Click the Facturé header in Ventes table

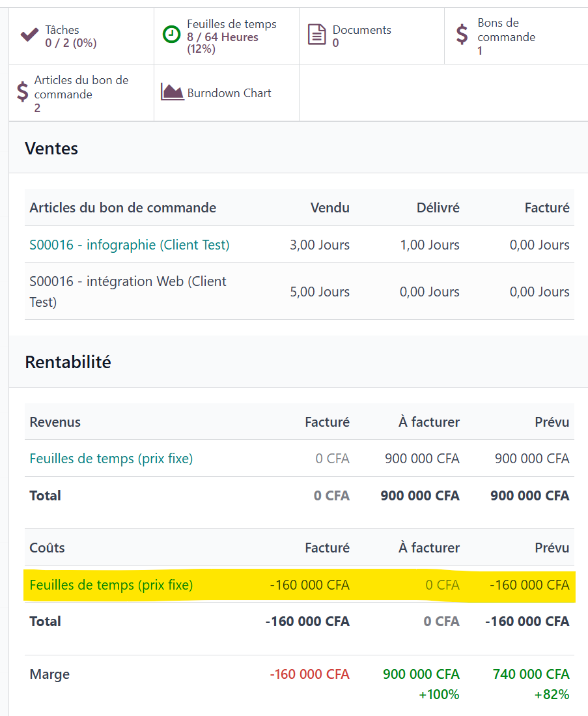click(547, 208)
